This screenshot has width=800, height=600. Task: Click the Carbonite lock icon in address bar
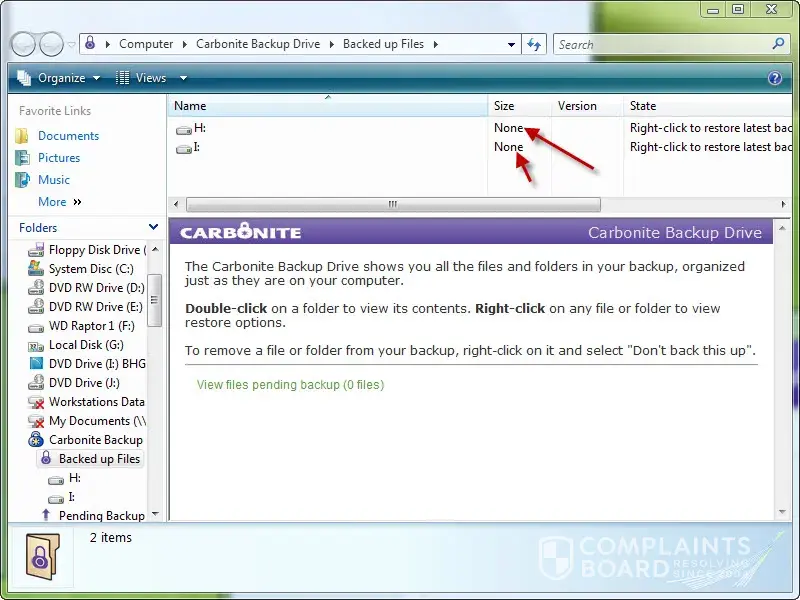click(x=90, y=43)
